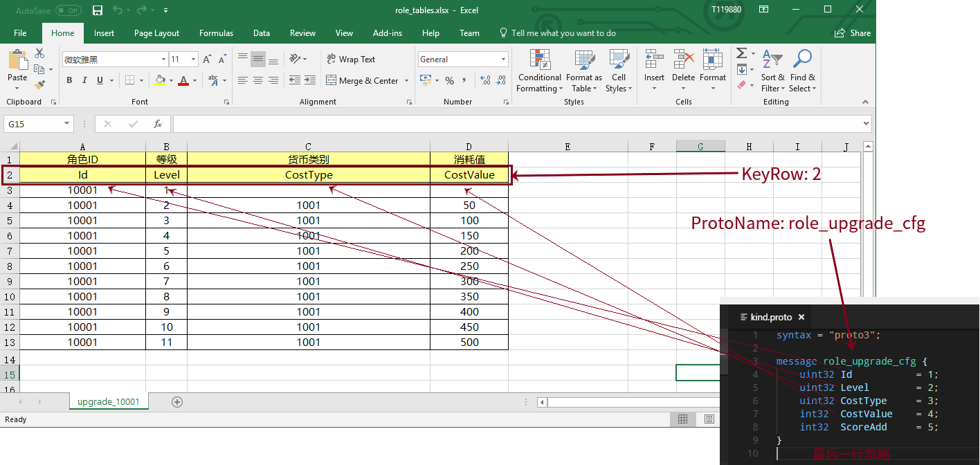The width and height of the screenshot is (980, 465).
Task: Open the Formulas ribbon tab
Action: 216,33
